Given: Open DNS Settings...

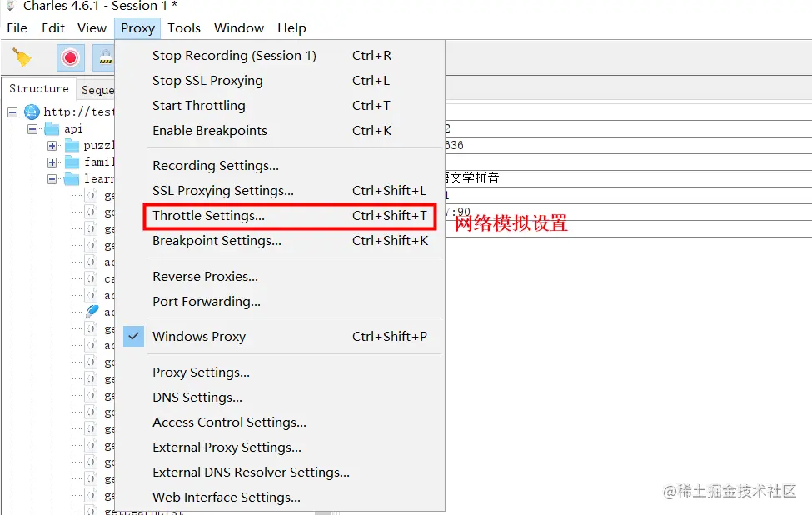Looking at the screenshot, I should point(280,397).
